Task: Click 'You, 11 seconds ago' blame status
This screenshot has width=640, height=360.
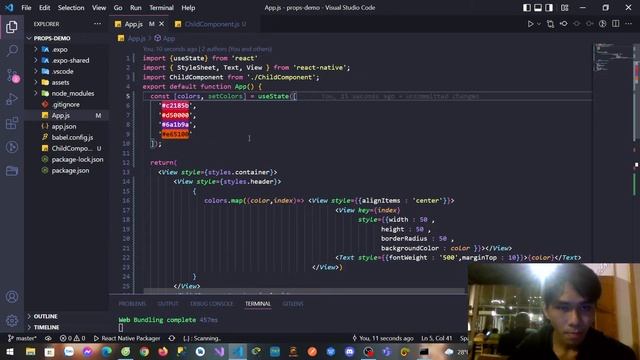Action: pyautogui.click(x=382, y=338)
